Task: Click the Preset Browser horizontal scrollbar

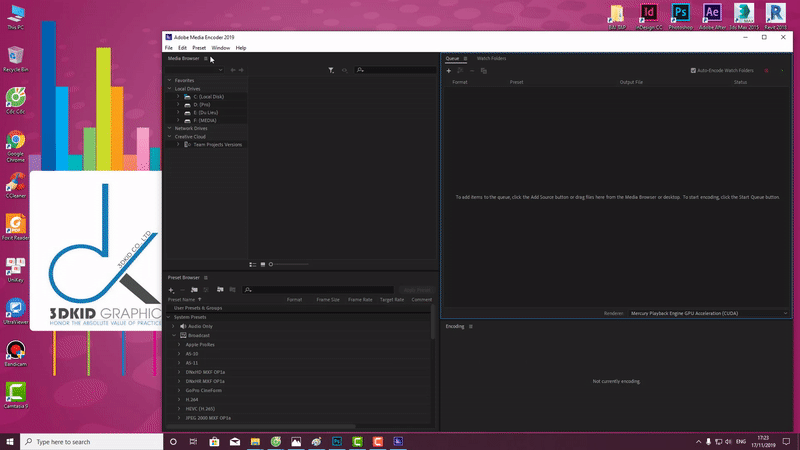Action: pos(261,426)
